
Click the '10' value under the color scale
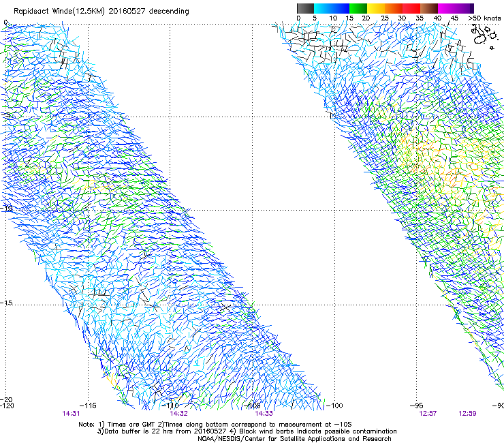pyautogui.click(x=333, y=18)
